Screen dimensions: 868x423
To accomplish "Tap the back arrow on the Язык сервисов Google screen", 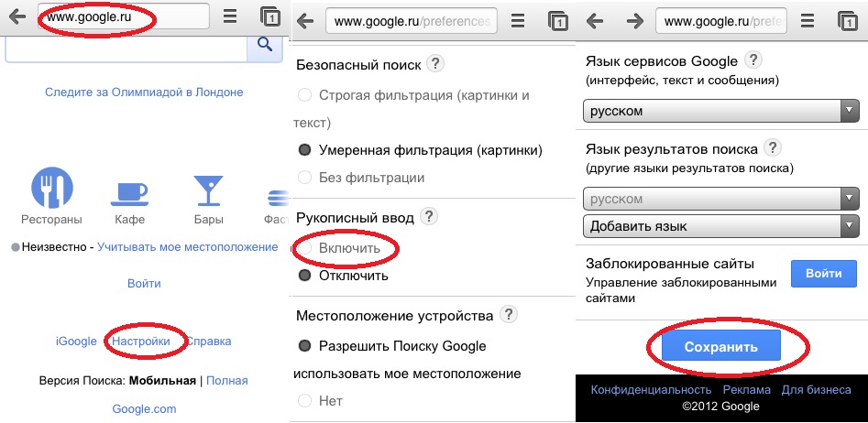I will (x=595, y=22).
